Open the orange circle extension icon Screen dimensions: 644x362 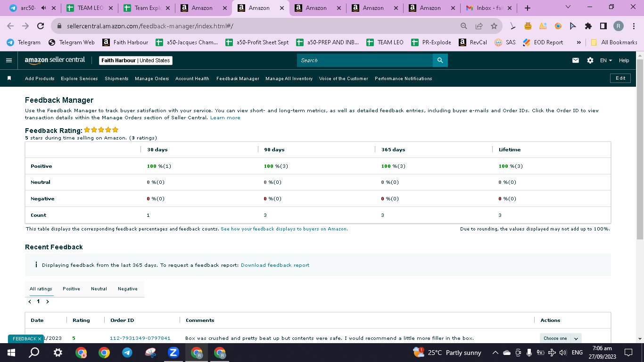tap(558, 26)
